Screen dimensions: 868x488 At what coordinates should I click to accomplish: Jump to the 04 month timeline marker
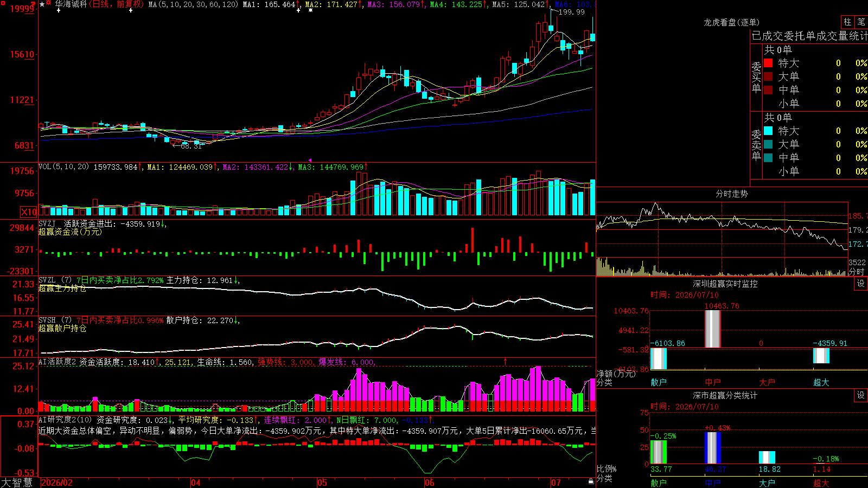click(196, 483)
